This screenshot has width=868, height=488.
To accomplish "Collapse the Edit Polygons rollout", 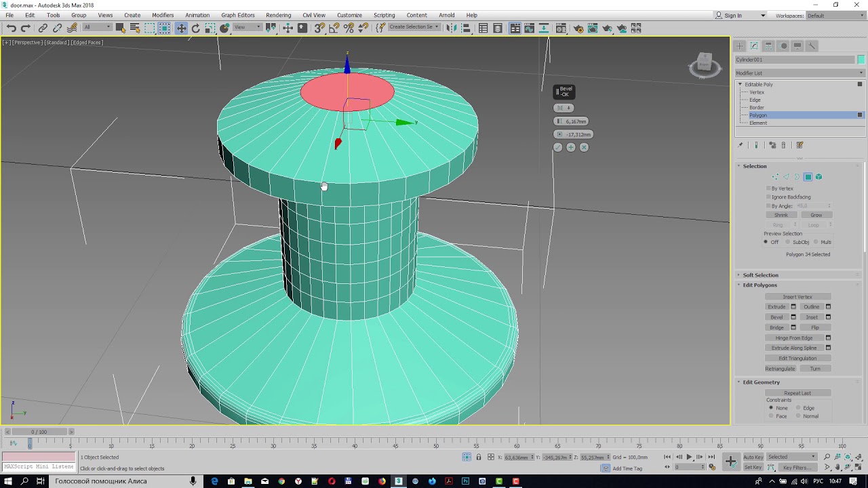I will [739, 285].
